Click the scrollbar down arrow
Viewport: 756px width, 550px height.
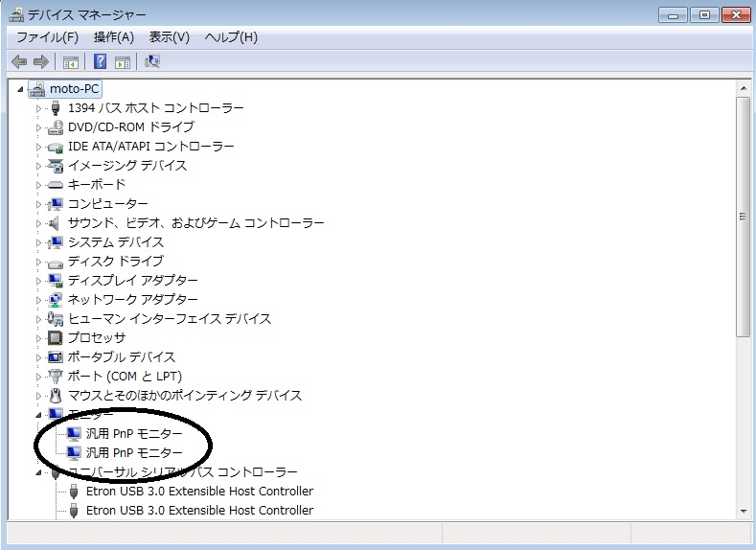pyautogui.click(x=744, y=512)
